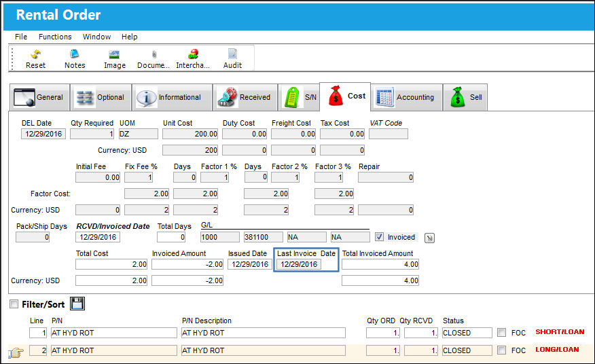Viewport: 595px width, 364px height.
Task: Click the Fix Fee % field
Action: pos(139,177)
